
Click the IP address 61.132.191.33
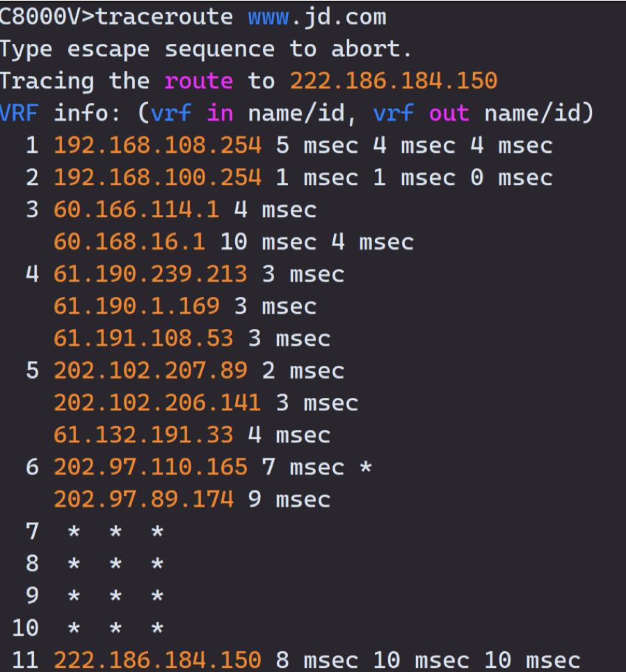[x=143, y=435]
